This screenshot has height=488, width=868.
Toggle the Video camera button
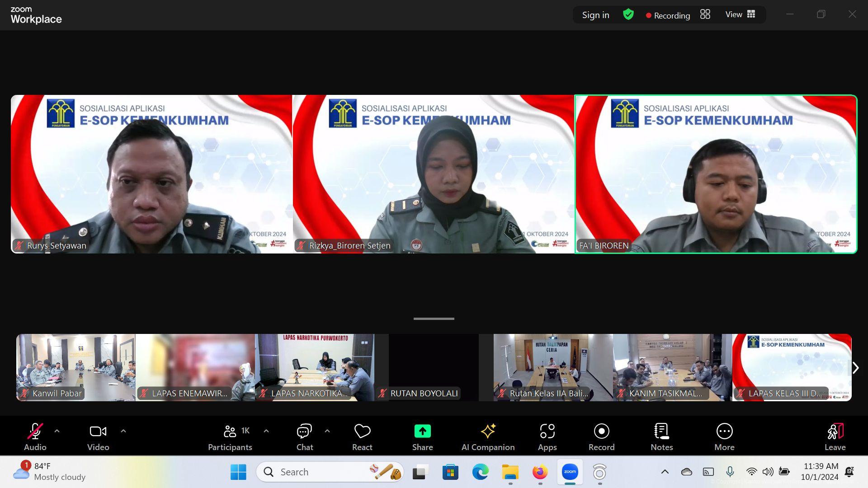pos(98,437)
